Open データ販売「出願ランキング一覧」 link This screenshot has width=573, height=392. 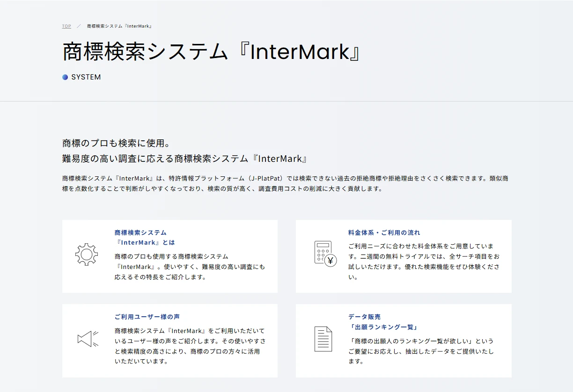pyautogui.click(x=383, y=322)
